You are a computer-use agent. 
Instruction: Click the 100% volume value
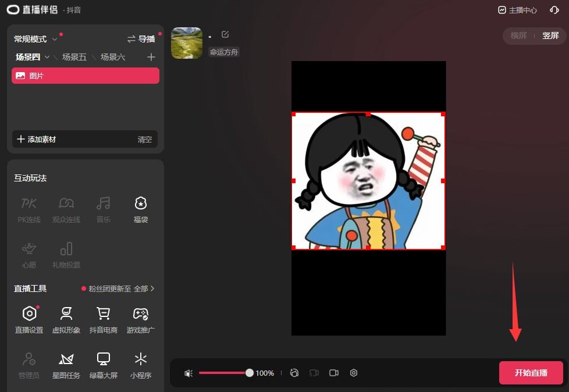[x=265, y=373]
